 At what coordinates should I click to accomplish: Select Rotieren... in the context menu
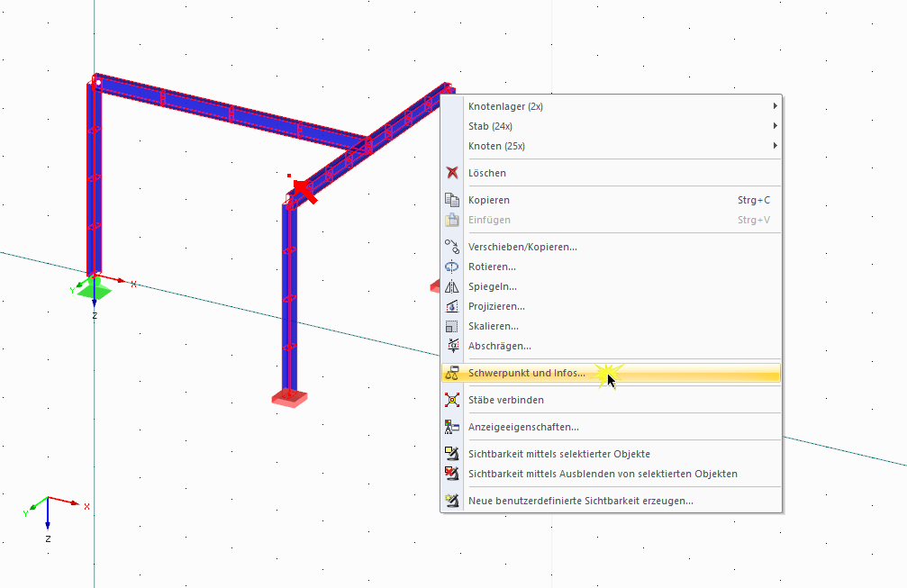pyautogui.click(x=611, y=267)
